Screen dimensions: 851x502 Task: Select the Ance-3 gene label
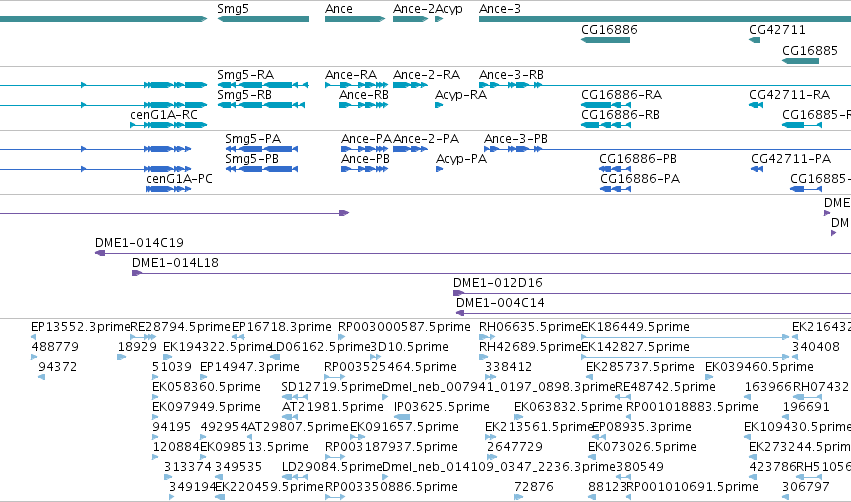click(500, 9)
